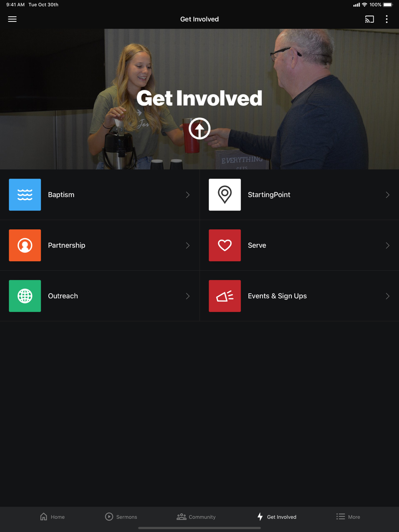Expand the Events & Sign Ups chevron
The image size is (399, 532).
(387, 296)
